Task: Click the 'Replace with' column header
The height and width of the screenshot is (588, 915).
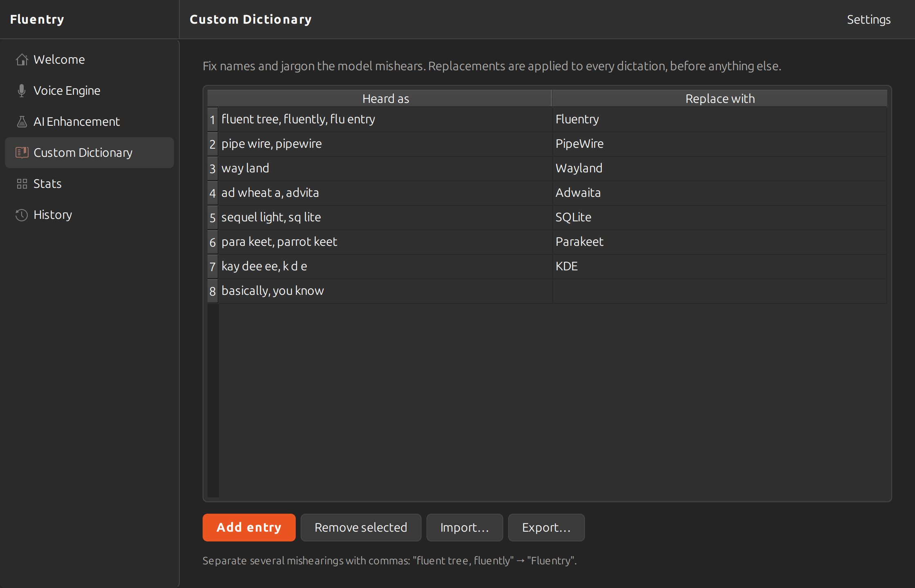Action: pos(720,99)
